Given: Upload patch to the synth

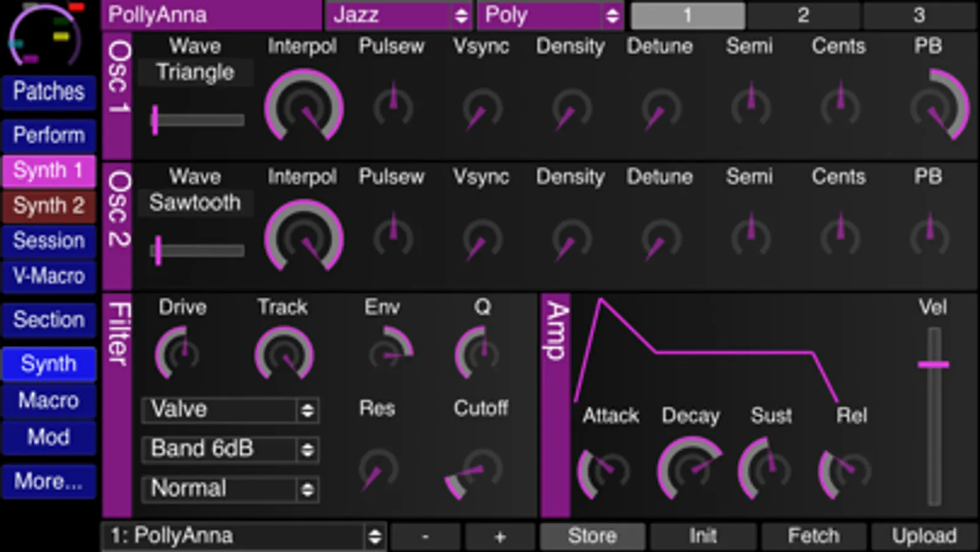Looking at the screenshot, I should 924,537.
